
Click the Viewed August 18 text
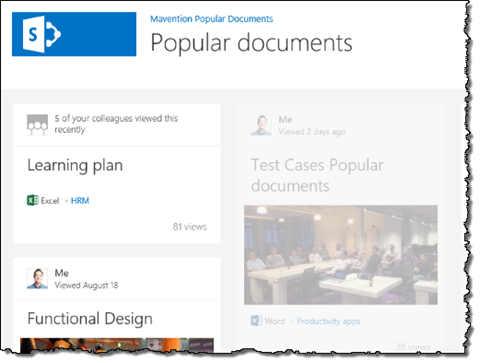tap(86, 285)
